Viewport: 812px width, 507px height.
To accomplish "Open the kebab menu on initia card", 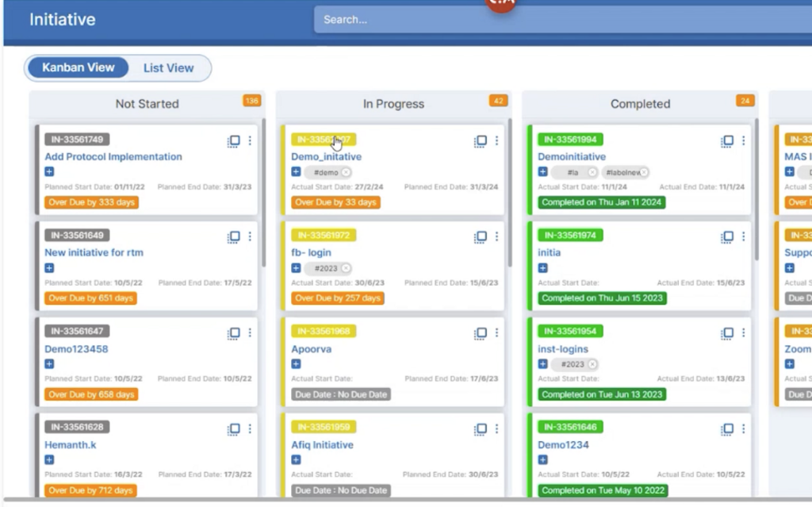I will [744, 236].
